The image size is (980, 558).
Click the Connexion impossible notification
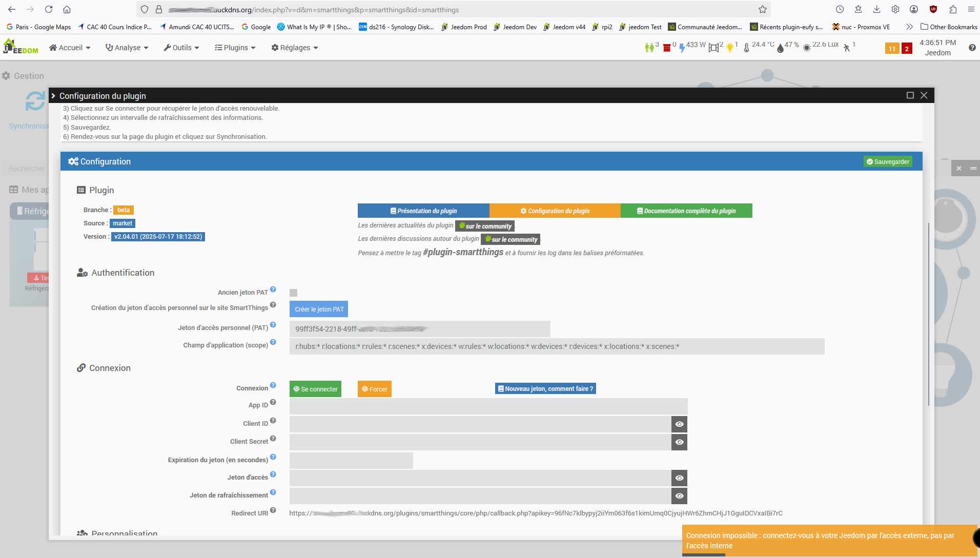[x=830, y=541]
